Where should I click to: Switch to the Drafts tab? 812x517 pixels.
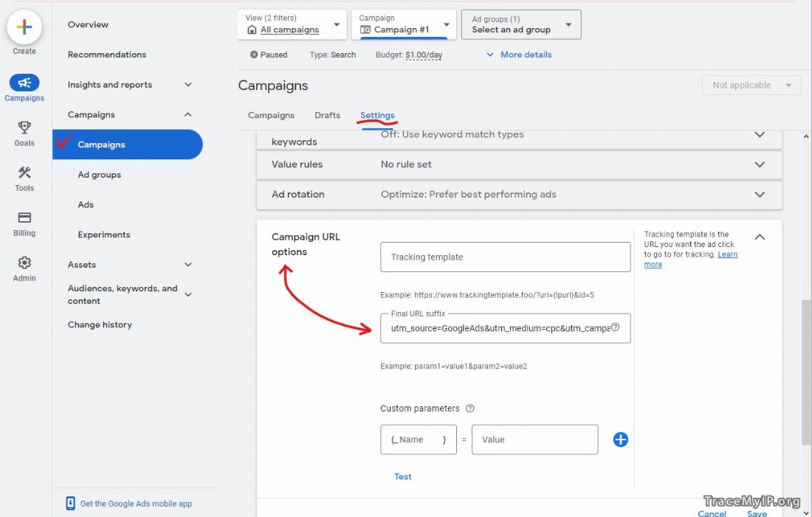pos(327,115)
